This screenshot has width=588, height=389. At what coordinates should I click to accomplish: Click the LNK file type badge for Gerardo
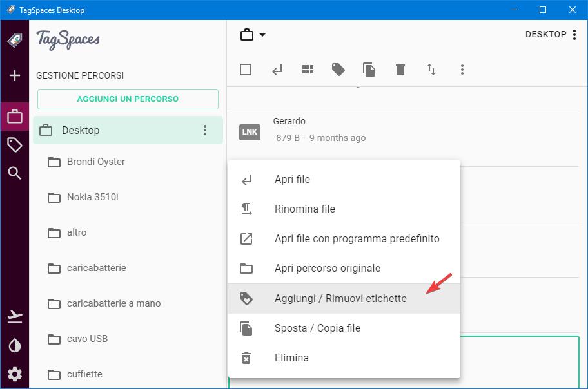[x=250, y=131]
